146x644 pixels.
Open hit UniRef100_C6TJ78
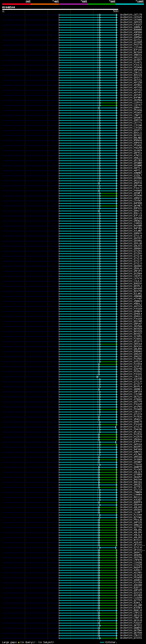pyautogui.click(x=131, y=15)
